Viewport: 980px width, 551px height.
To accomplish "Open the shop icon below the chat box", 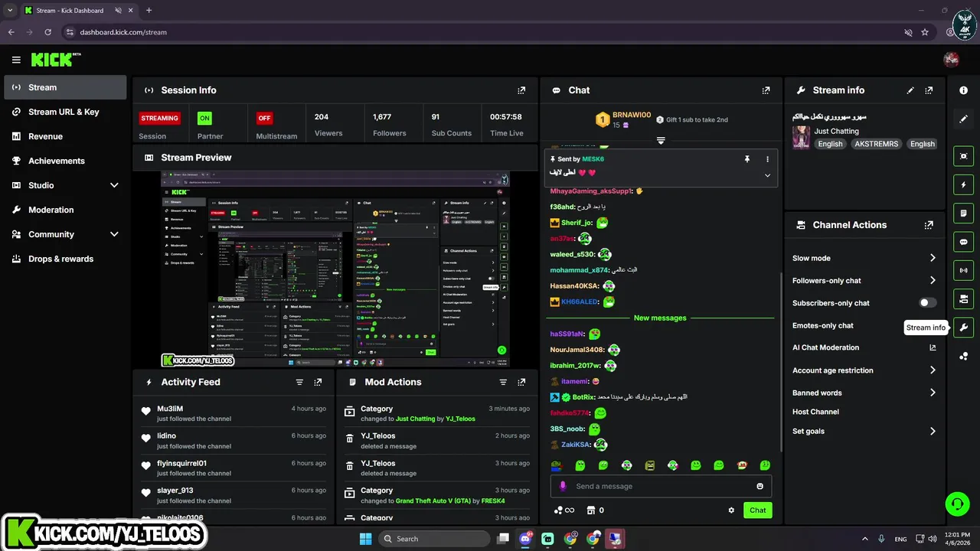I will coord(591,510).
